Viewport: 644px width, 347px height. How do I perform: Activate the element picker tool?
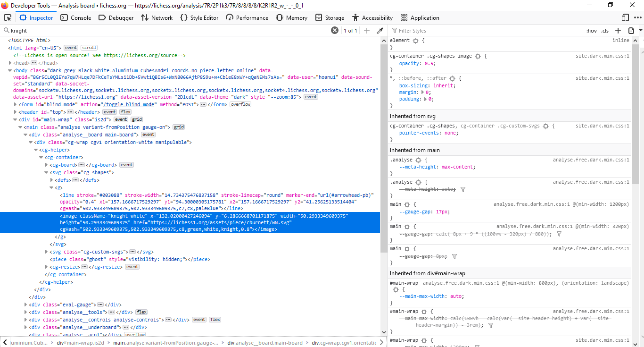pos(8,17)
